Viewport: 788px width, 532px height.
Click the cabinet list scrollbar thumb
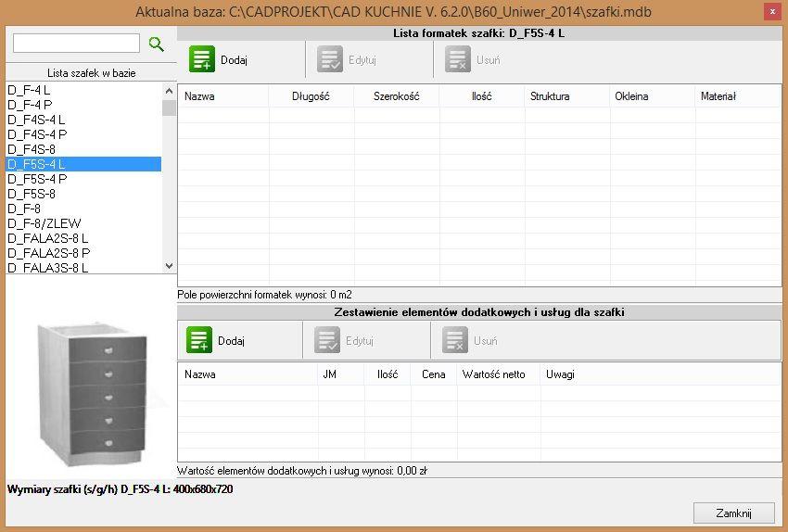[170, 108]
